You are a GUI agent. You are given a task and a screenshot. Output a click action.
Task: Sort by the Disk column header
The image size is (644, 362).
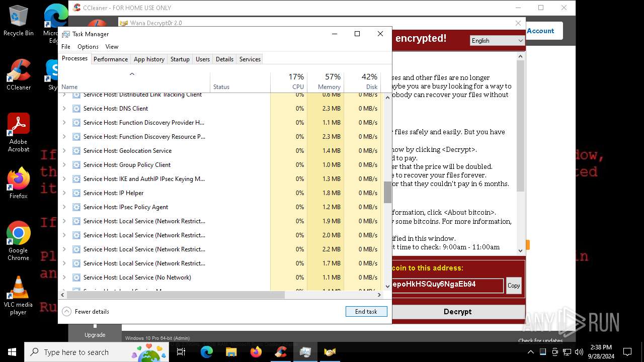pyautogui.click(x=362, y=82)
